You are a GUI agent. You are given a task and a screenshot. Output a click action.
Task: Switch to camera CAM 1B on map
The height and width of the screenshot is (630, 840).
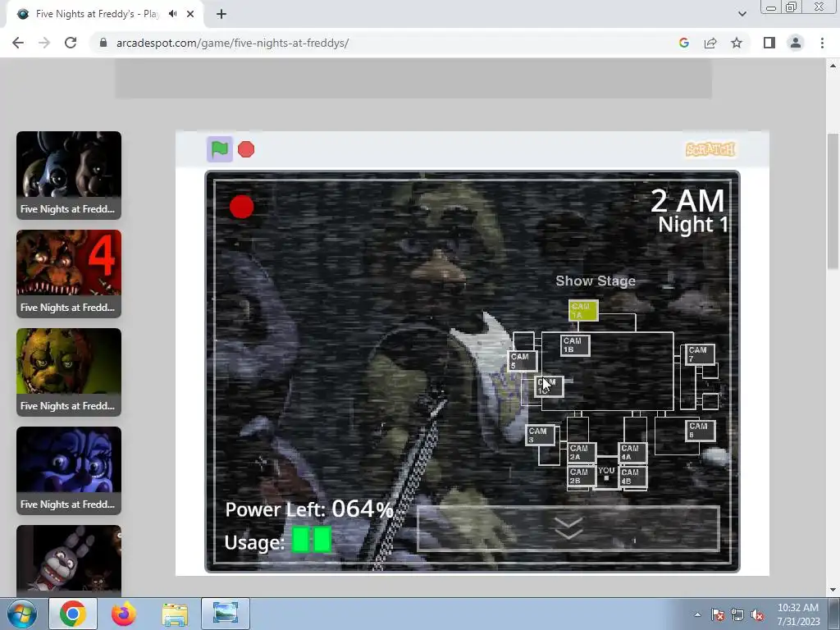(575, 345)
